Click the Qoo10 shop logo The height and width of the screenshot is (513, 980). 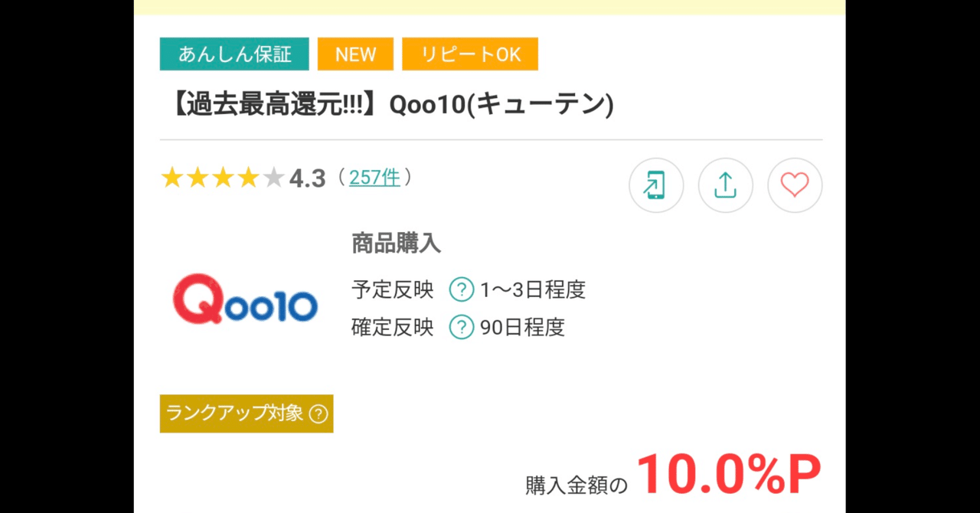(x=245, y=299)
